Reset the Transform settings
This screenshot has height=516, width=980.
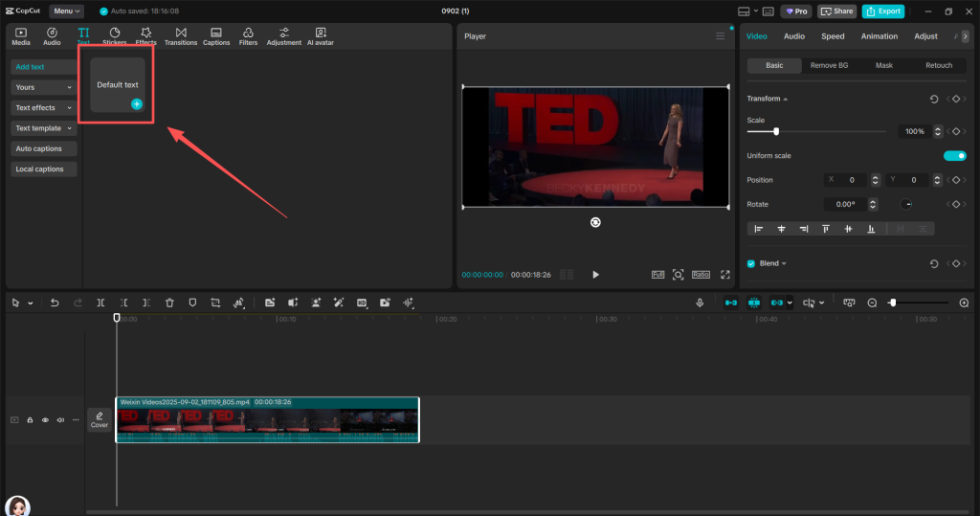(x=934, y=99)
